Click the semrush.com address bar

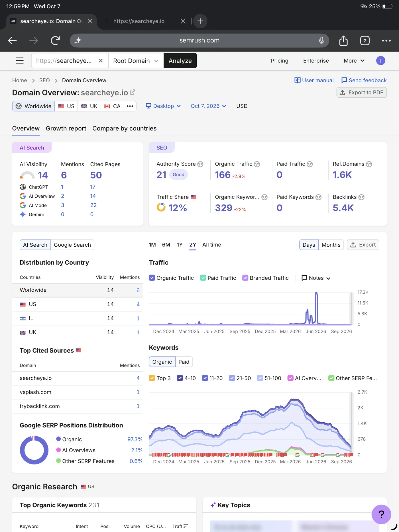click(199, 40)
